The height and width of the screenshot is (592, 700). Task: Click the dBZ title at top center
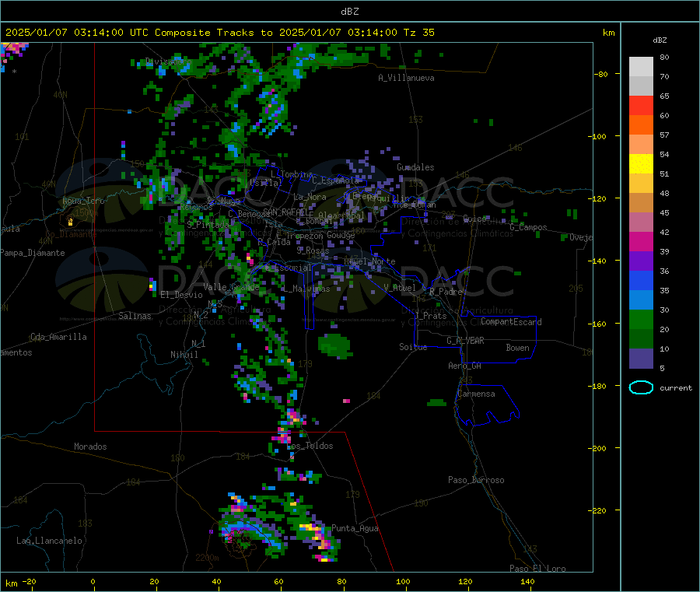click(349, 12)
